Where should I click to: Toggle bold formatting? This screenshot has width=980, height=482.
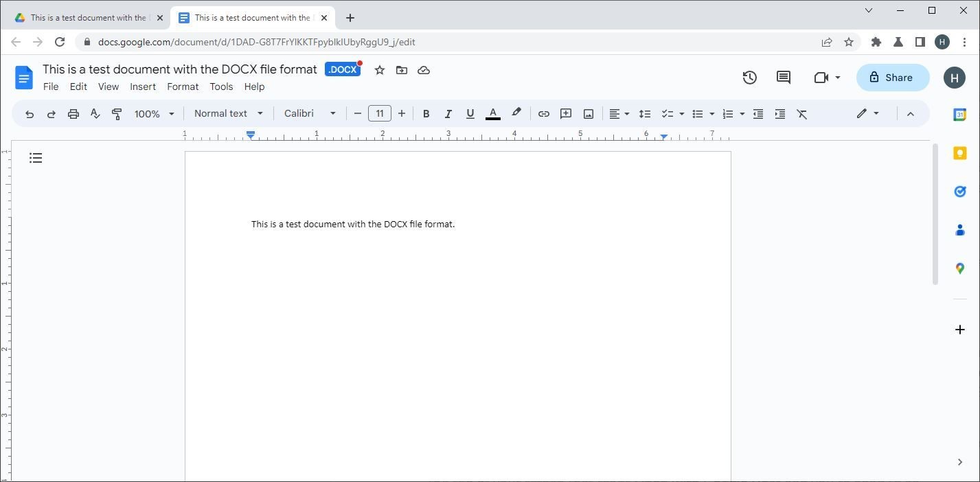pyautogui.click(x=426, y=114)
